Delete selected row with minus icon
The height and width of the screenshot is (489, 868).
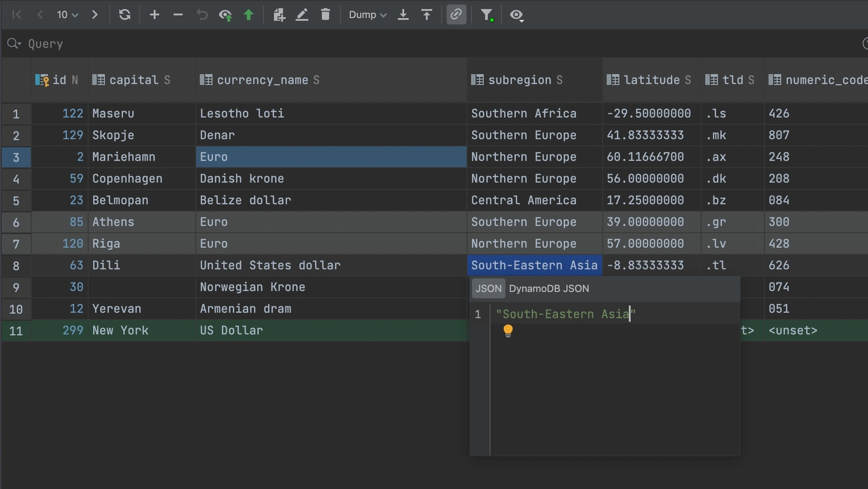click(178, 15)
